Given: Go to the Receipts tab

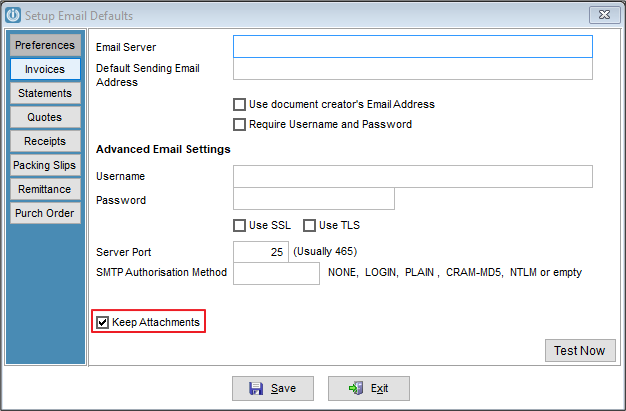Looking at the screenshot, I should [45, 141].
